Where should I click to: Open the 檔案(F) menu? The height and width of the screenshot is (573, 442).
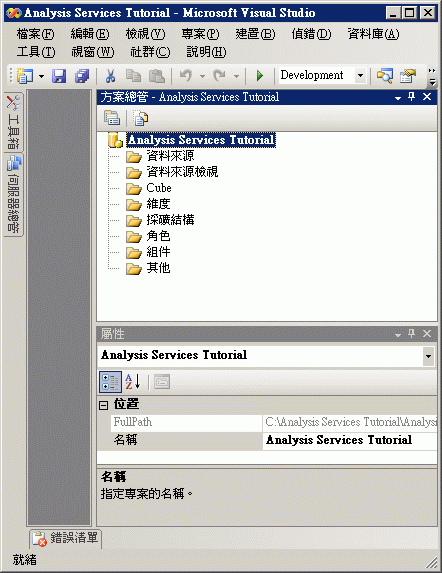click(x=35, y=34)
